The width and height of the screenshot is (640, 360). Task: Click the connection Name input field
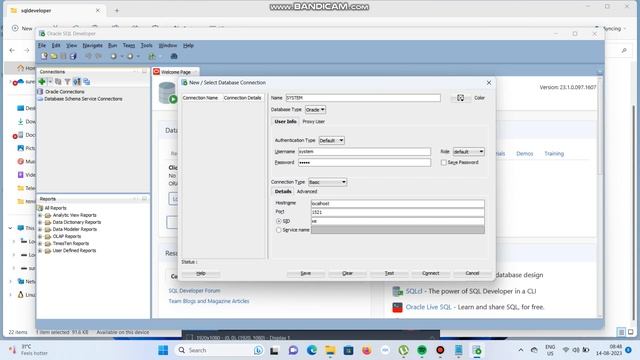click(x=363, y=98)
